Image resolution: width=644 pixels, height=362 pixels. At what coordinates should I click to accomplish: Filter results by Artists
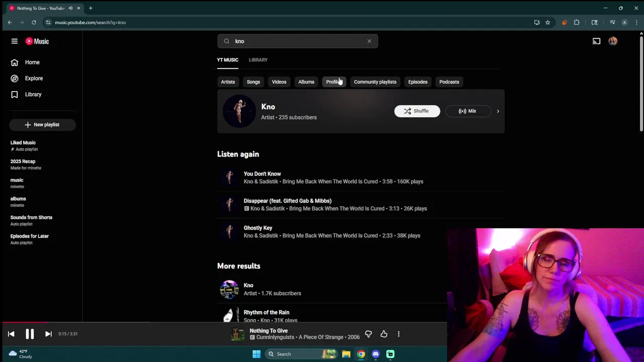(228, 82)
